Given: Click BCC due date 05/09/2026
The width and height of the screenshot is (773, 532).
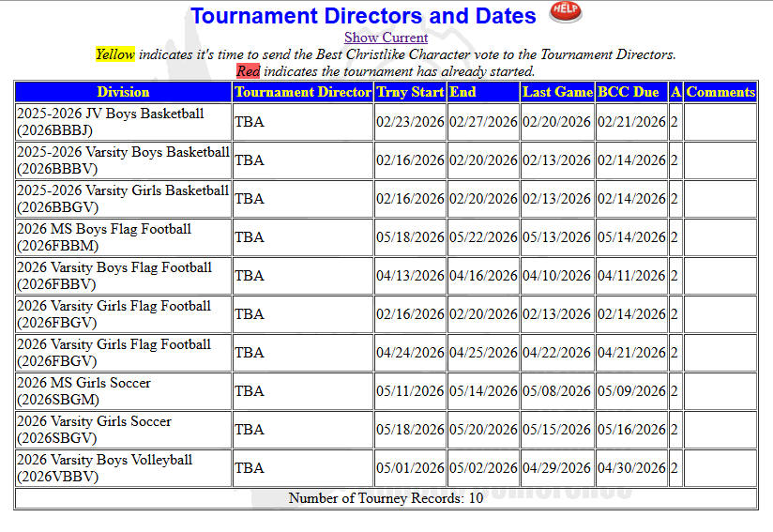Looking at the screenshot, I should [631, 391].
